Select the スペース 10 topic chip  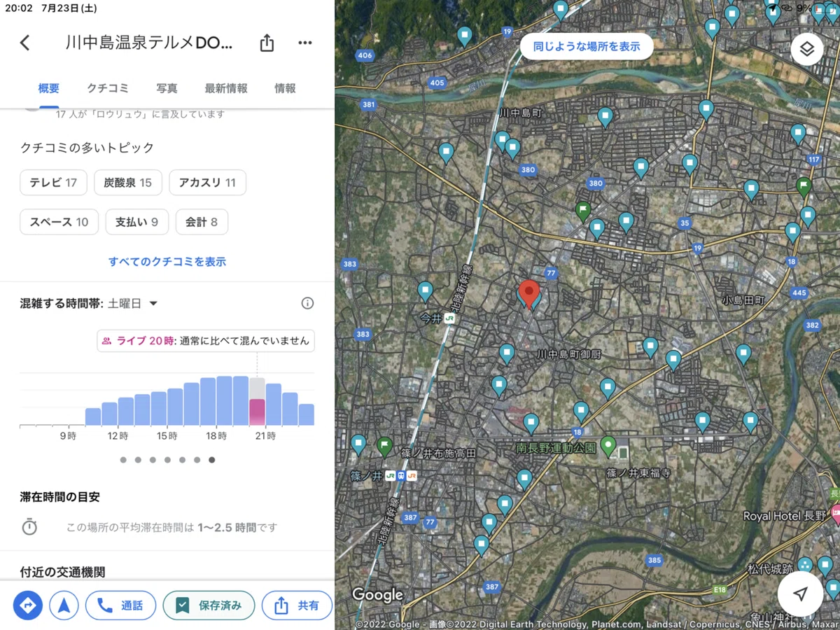coord(59,222)
